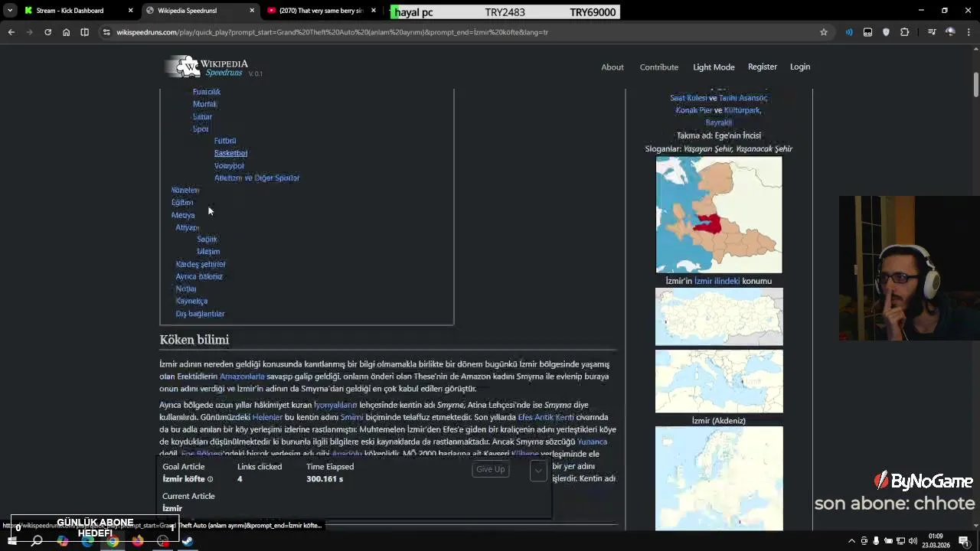Open the taskbar clock and date
980x551 pixels.
(936, 541)
